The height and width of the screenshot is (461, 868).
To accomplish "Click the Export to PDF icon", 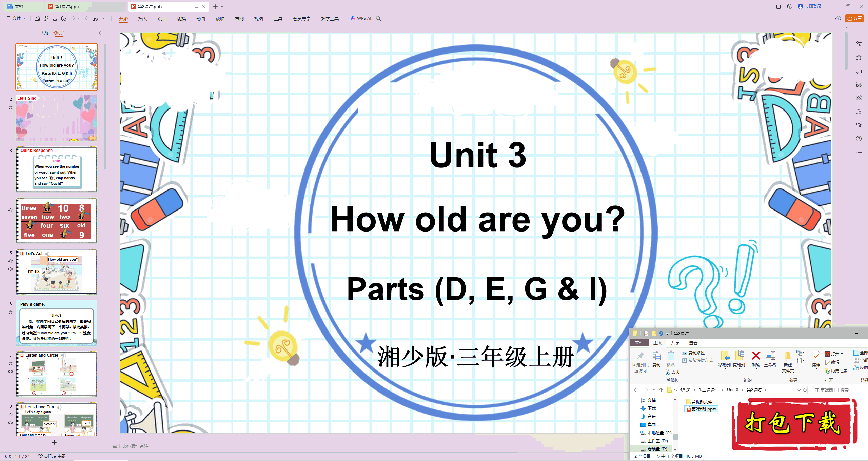I will pos(46,18).
